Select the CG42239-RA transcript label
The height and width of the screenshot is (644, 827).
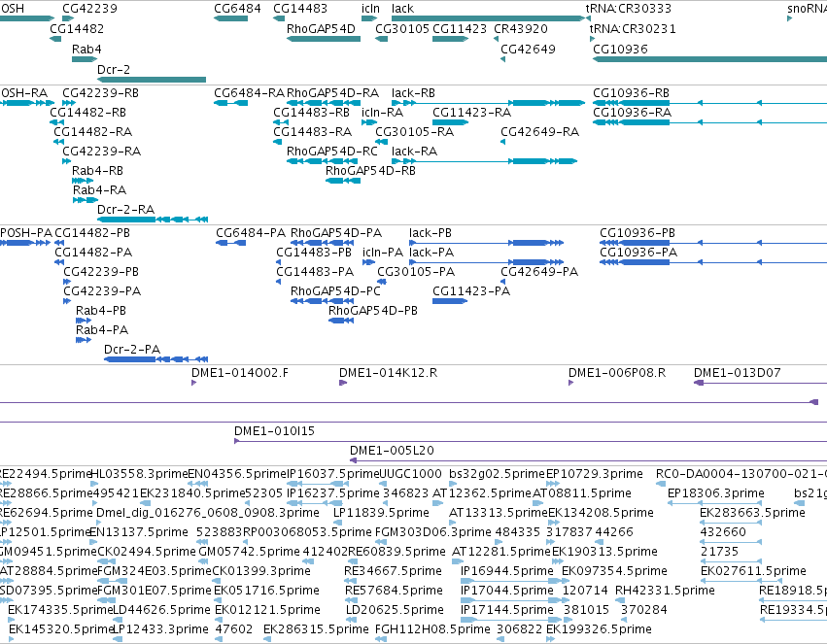pos(101,152)
